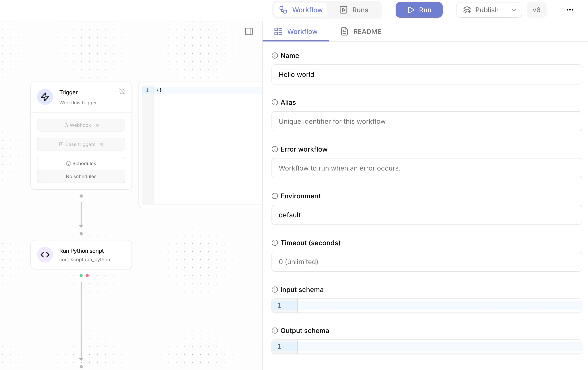Toggle the shield icon on the Trigger node
This screenshot has width=588, height=370.
click(122, 91)
